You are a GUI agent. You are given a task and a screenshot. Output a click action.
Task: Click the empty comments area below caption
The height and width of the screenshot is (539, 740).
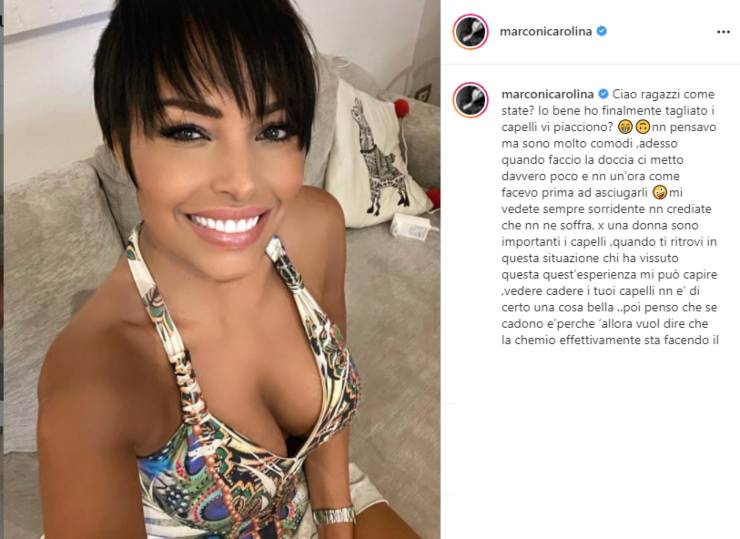(590, 441)
